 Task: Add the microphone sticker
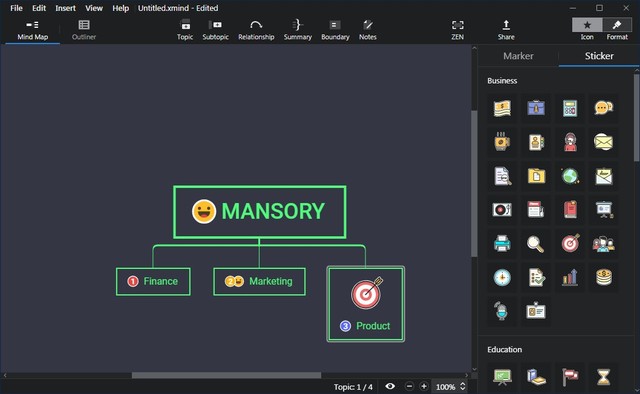pyautogui.click(x=502, y=312)
